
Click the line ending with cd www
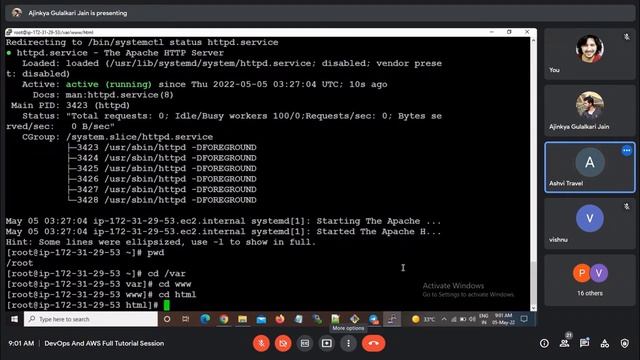click(x=98, y=284)
